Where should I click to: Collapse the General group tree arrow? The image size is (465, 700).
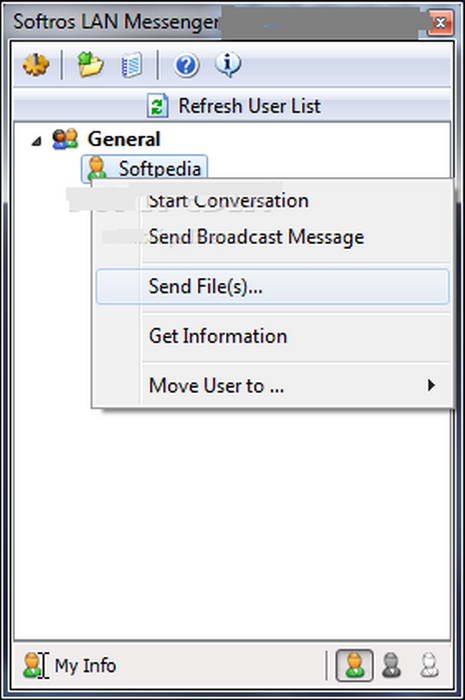click(37, 142)
